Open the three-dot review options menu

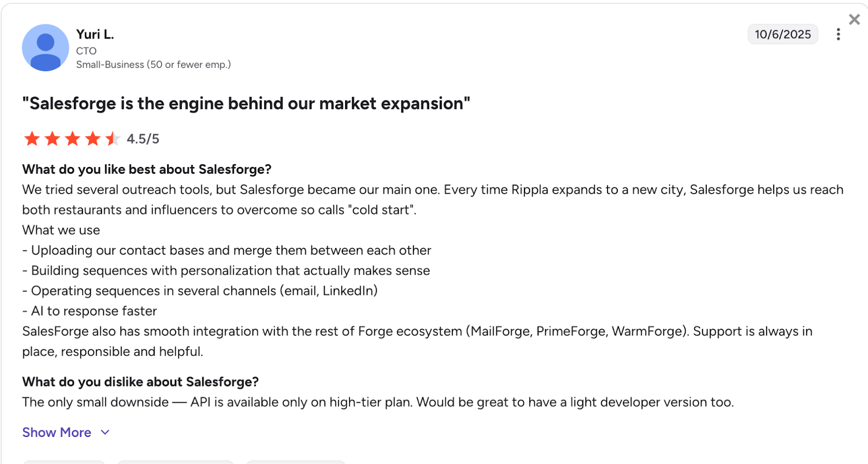pos(838,35)
